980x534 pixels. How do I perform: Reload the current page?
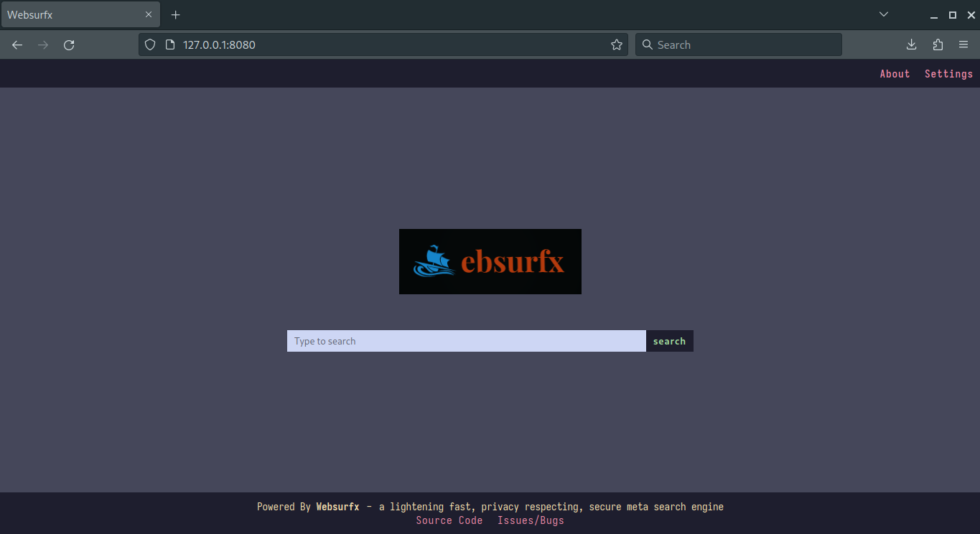click(x=69, y=44)
